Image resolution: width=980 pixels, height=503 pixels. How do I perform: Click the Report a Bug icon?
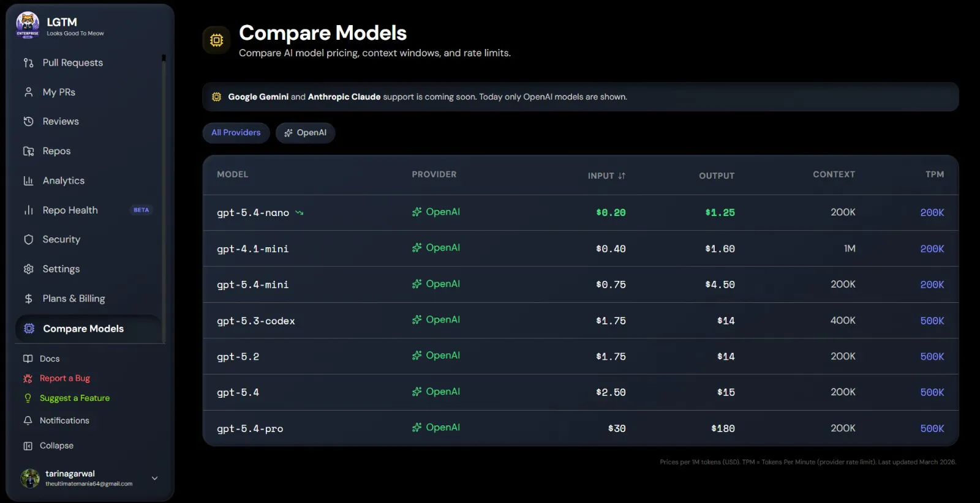pos(28,378)
